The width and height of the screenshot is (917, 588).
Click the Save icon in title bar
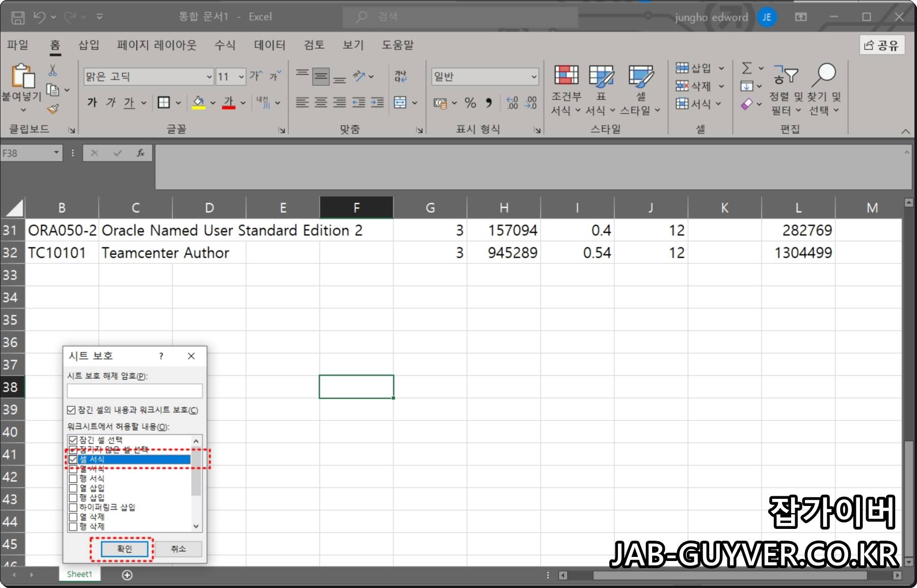tap(18, 18)
